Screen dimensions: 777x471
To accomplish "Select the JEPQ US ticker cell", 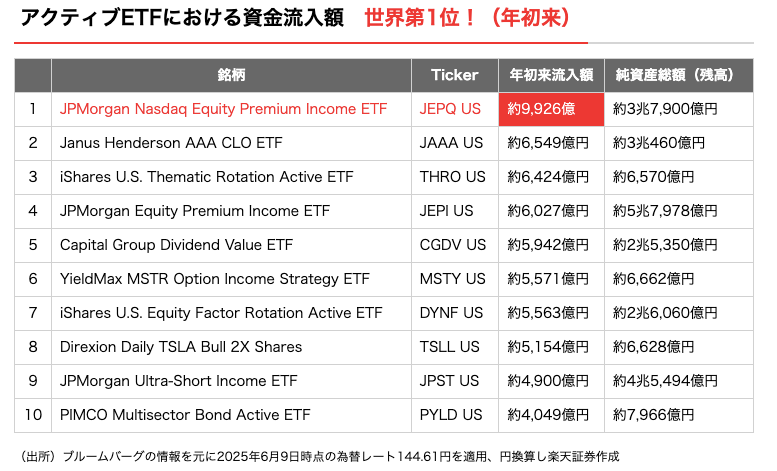I will (449, 109).
